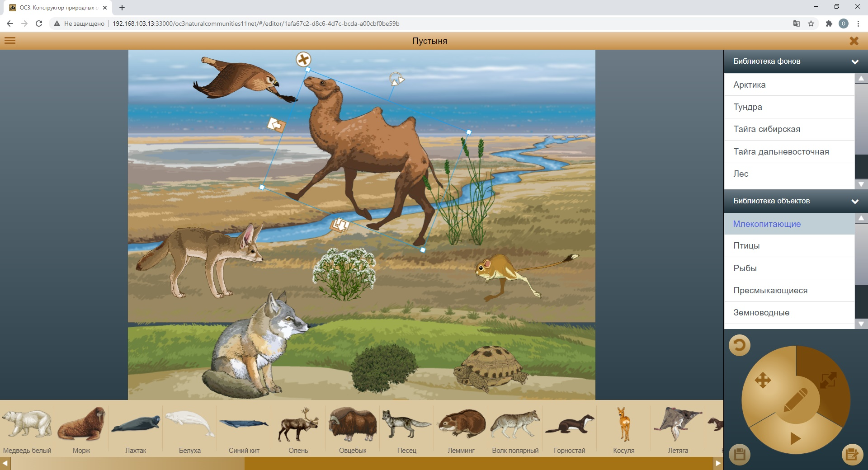868x470 pixels.
Task: Click the layer order icon below the camel
Action: click(x=340, y=225)
